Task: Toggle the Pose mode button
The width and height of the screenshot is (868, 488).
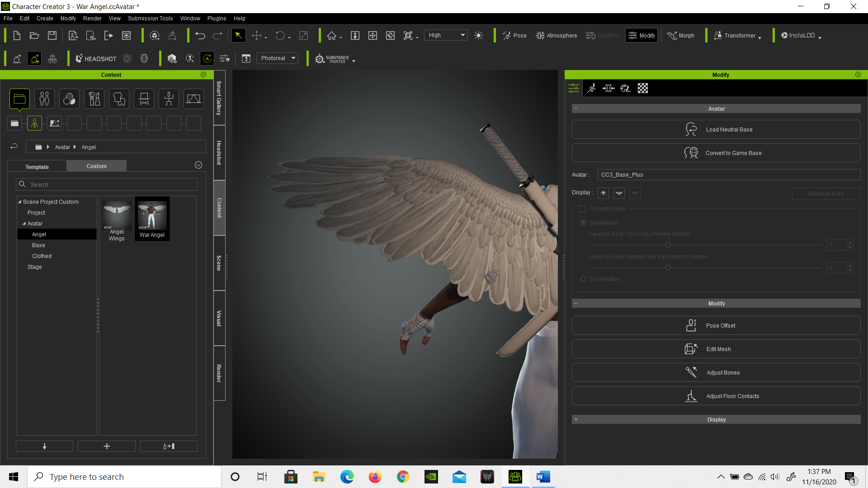Action: [514, 36]
